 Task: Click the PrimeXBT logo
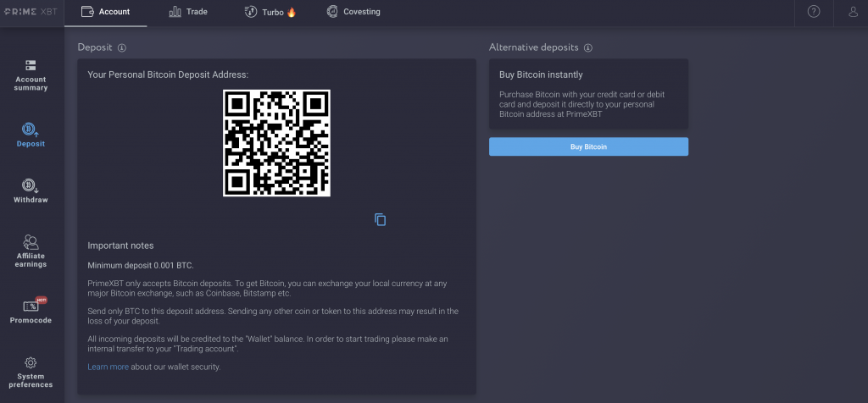(31, 12)
